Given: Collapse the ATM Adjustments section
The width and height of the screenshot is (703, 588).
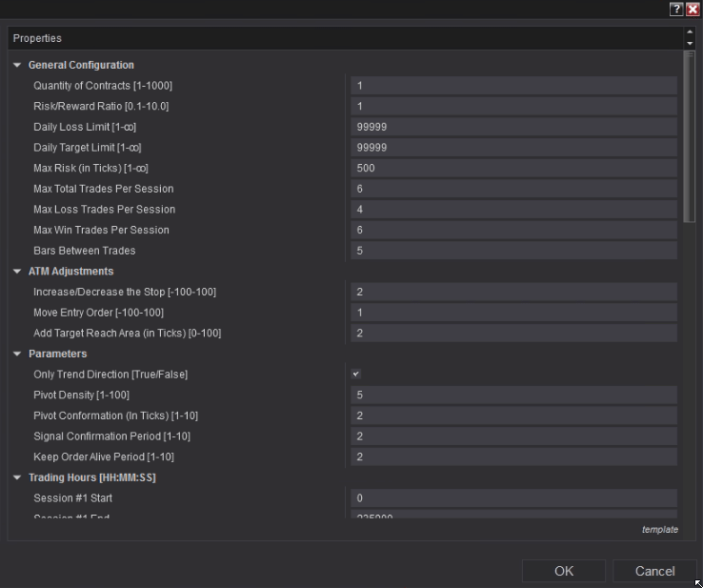Looking at the screenshot, I should pos(17,272).
